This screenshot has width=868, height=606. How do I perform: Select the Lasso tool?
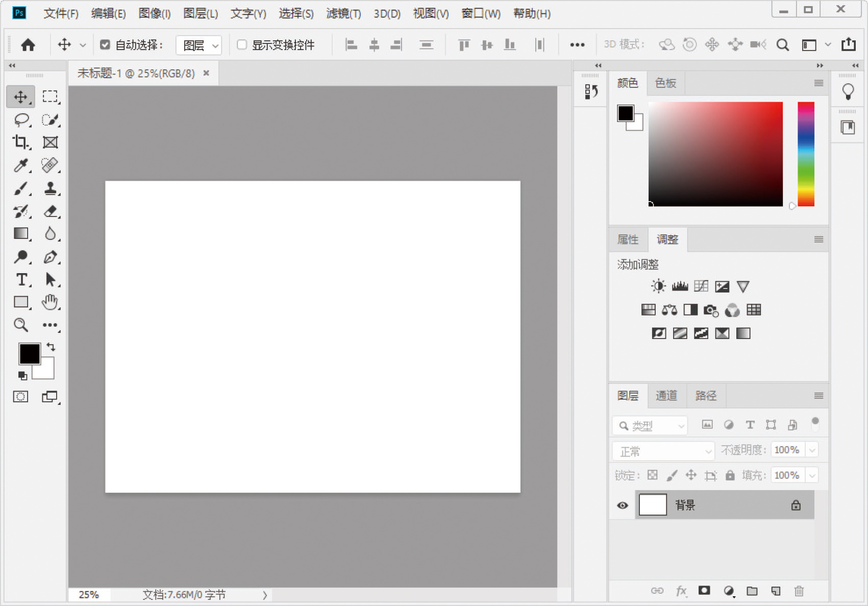(x=21, y=119)
